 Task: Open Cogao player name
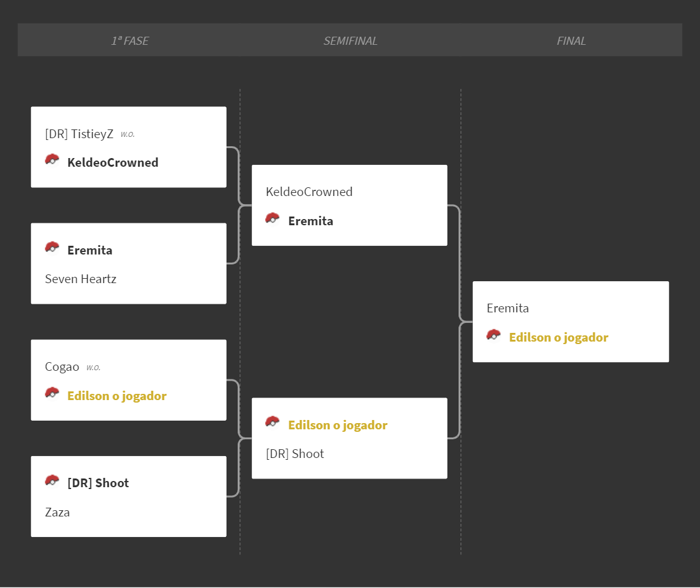[x=62, y=367]
